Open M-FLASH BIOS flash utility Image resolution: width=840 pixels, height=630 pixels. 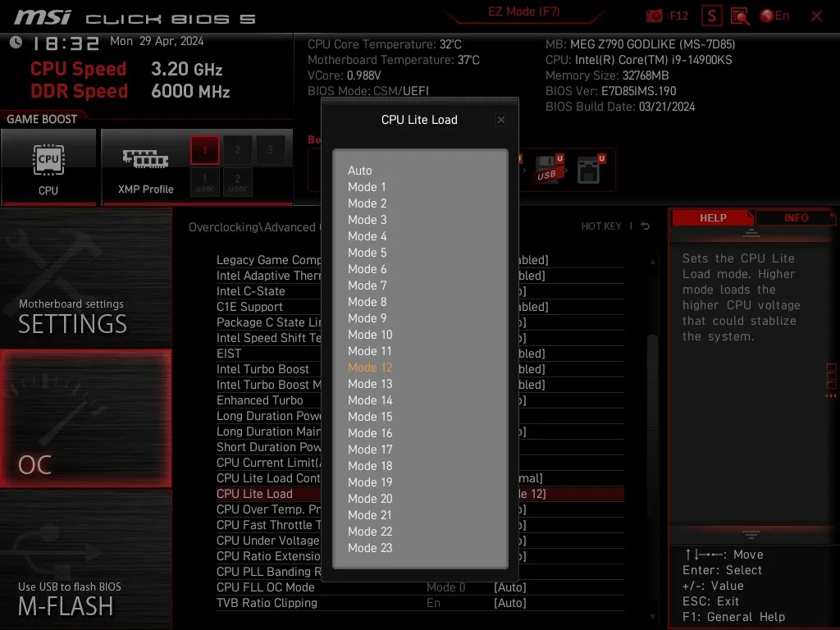(x=85, y=559)
